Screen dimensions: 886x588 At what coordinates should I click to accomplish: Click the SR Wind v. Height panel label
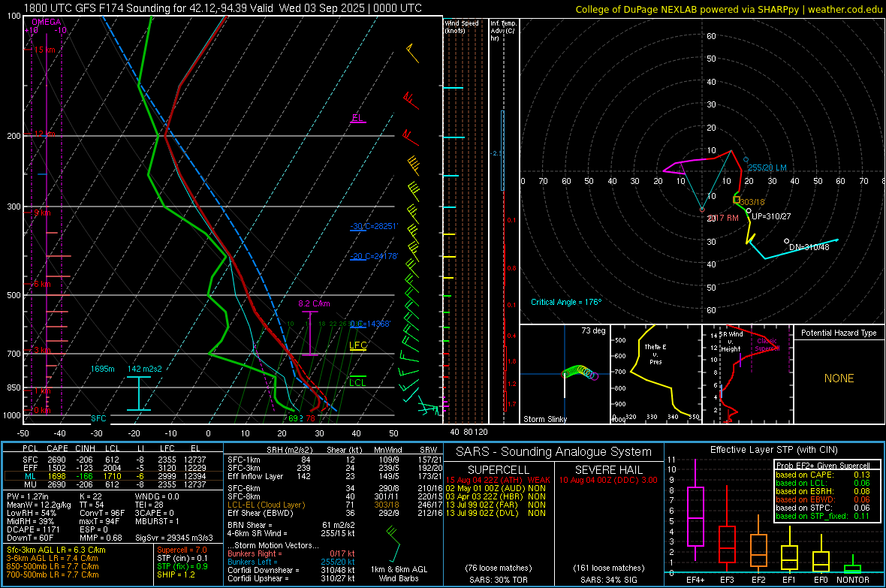[730, 342]
